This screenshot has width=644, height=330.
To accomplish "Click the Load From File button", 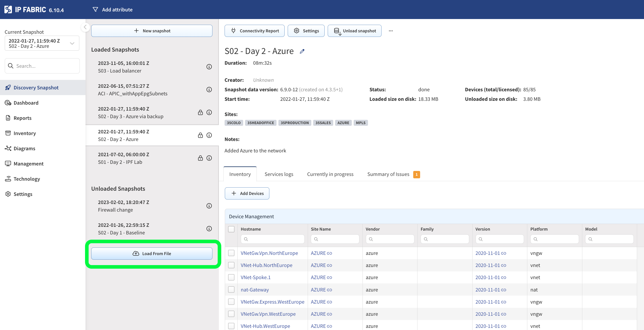I will (x=152, y=254).
